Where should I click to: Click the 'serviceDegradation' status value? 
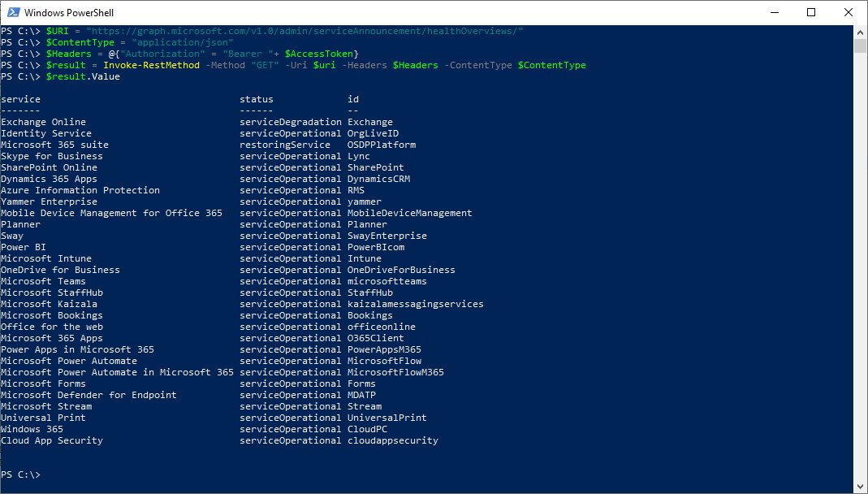291,122
